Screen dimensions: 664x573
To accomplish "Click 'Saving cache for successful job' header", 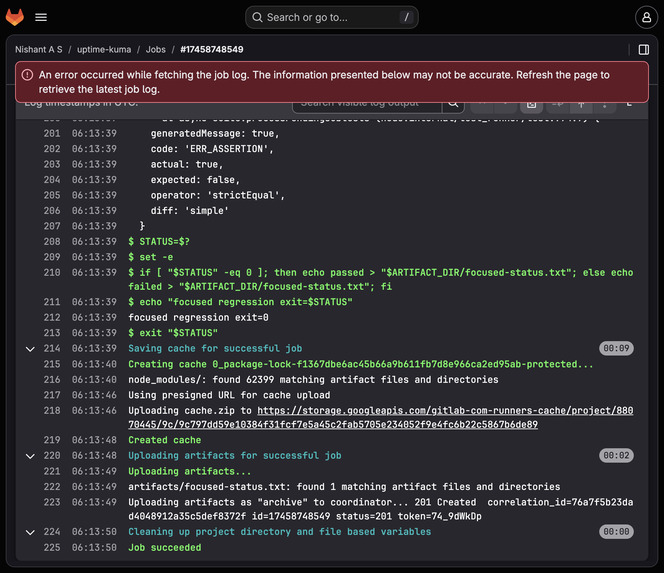I will [x=215, y=349].
